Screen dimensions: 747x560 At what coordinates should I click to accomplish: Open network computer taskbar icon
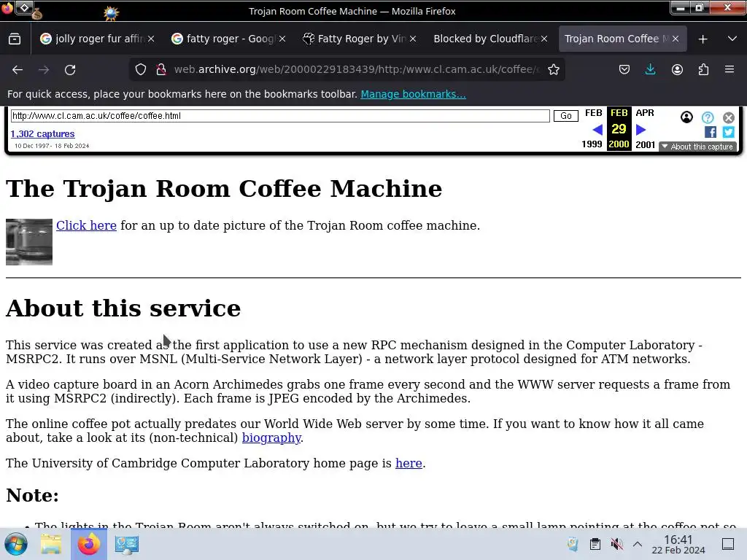coord(127,544)
